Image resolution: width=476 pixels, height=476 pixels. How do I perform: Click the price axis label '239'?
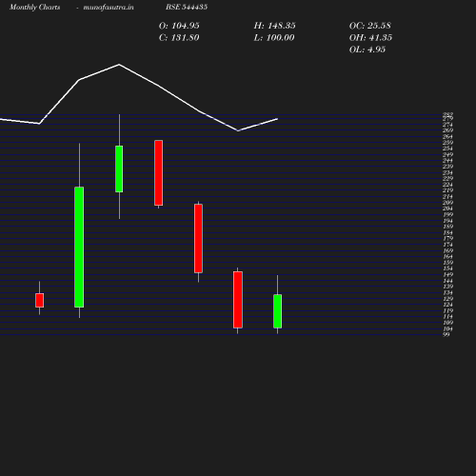[447, 167]
